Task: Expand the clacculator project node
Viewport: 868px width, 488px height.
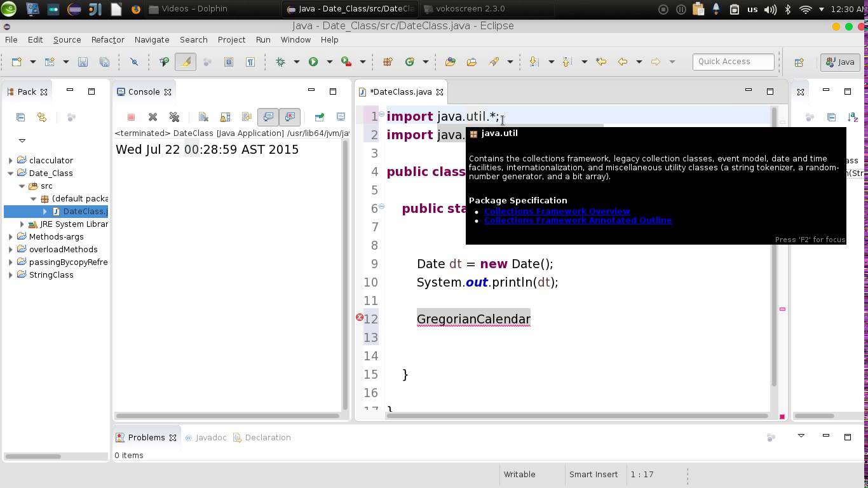Action: (11, 160)
